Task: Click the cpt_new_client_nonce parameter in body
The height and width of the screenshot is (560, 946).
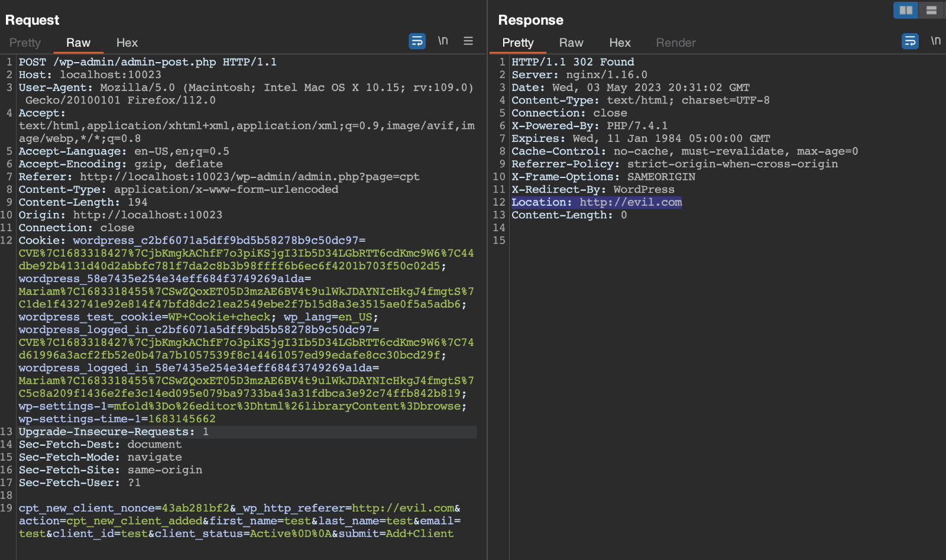Action: click(x=124, y=509)
